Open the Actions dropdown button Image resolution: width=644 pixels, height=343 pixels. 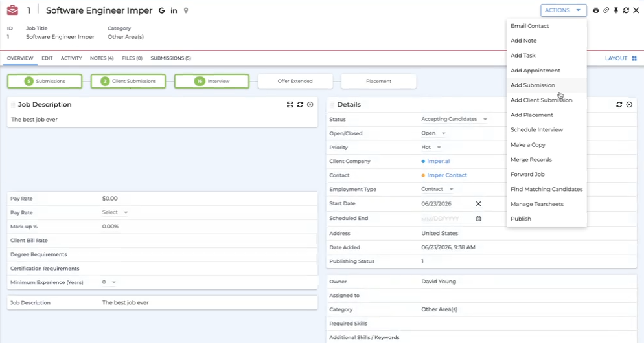(x=563, y=10)
